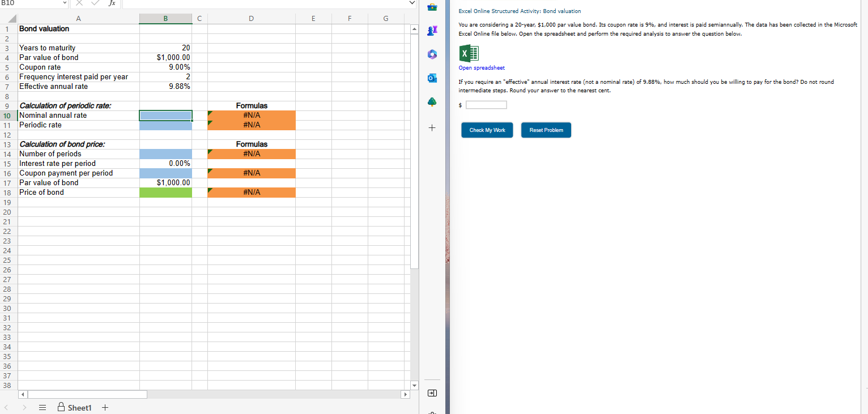
Task: Select the blue Nominal annual rate cell B10
Action: click(x=165, y=116)
